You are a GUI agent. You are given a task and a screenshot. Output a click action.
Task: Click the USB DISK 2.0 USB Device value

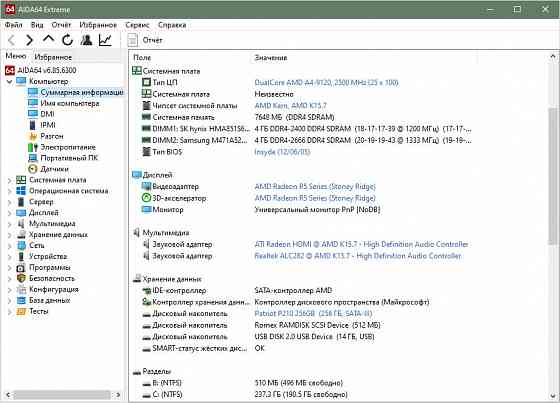pos(314,337)
